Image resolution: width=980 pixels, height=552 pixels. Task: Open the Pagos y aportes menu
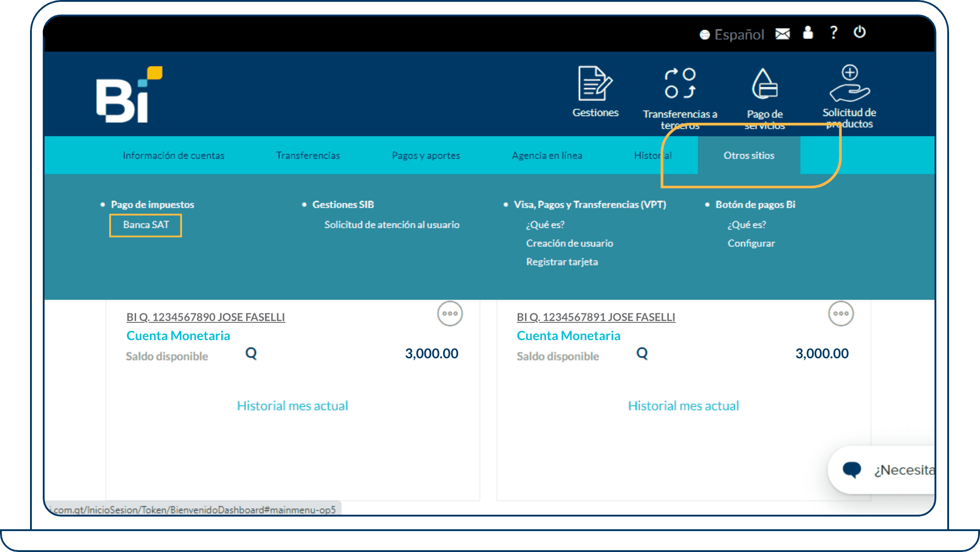click(426, 156)
